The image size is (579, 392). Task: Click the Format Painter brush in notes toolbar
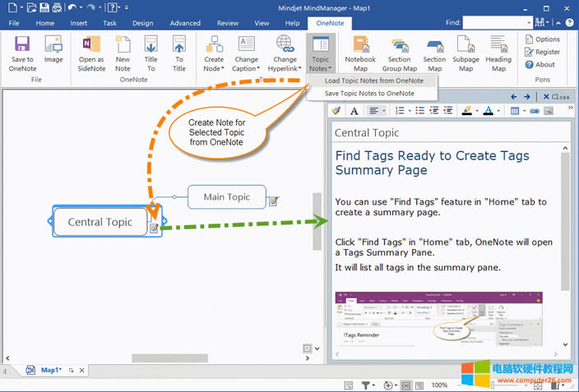336,110
